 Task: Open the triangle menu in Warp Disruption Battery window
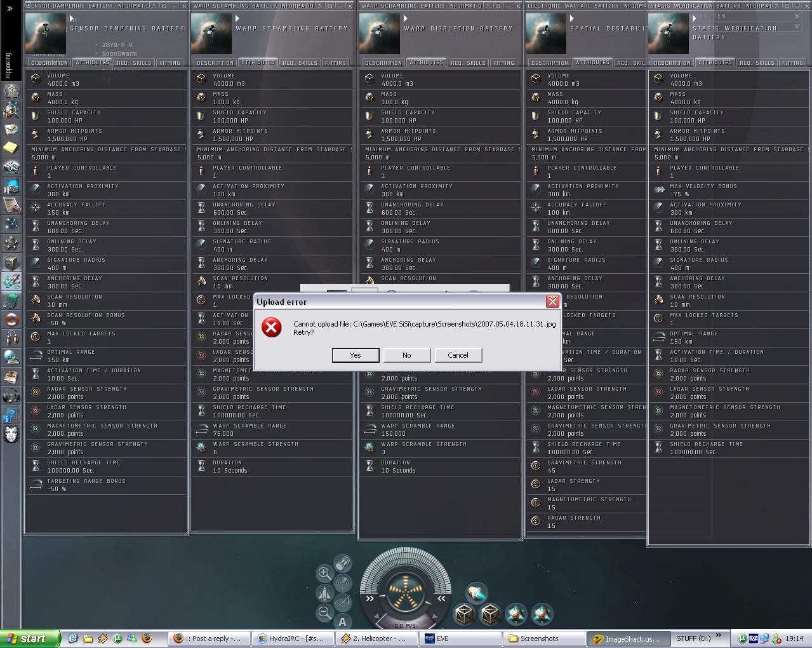pos(406,19)
